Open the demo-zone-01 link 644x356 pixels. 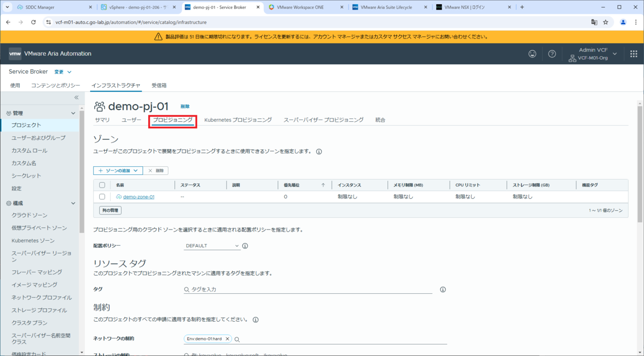[139, 197]
